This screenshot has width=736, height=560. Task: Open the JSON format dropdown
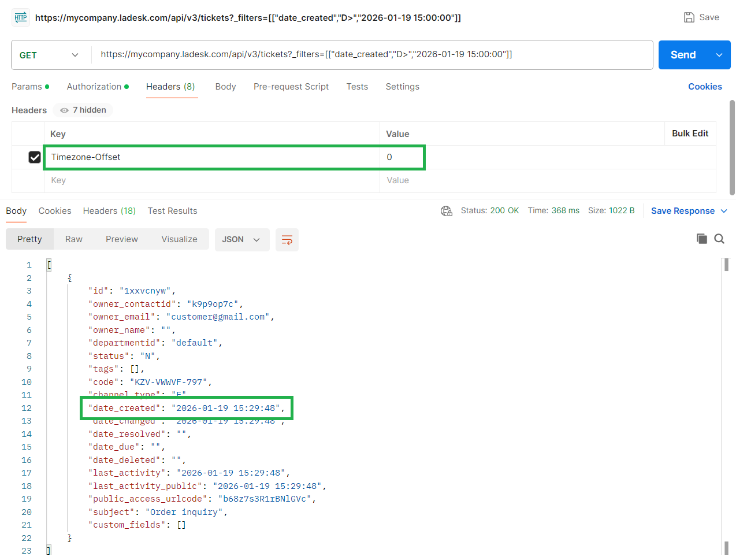point(241,240)
